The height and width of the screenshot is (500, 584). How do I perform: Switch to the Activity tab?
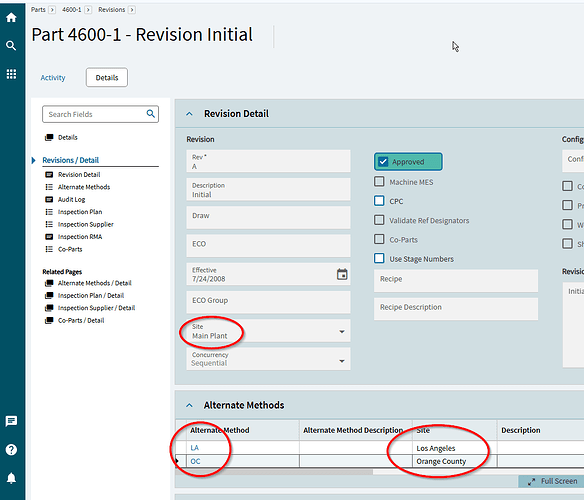[53, 77]
